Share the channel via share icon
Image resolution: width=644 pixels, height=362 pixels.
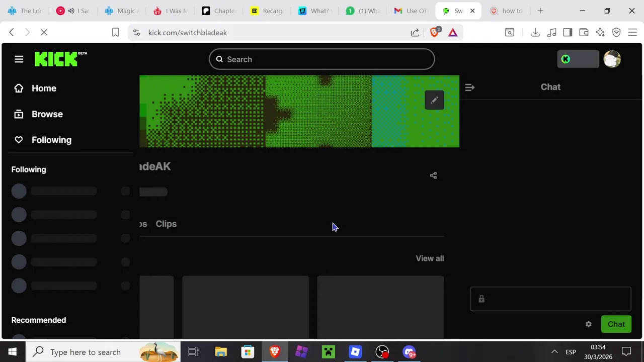click(x=433, y=175)
